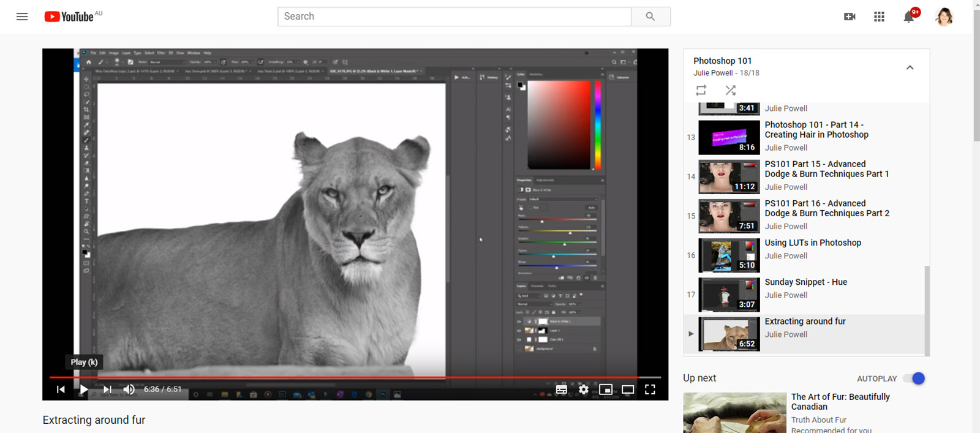The image size is (980, 433).
Task: Toggle shuffle for the playlist
Action: pyautogui.click(x=730, y=91)
